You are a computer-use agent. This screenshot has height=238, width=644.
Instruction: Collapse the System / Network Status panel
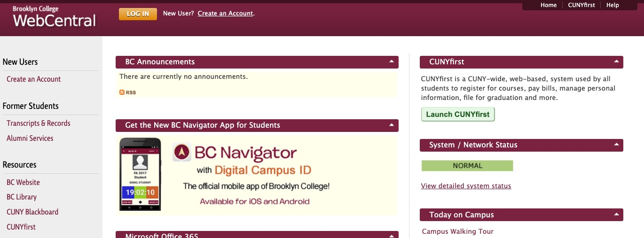click(x=616, y=145)
